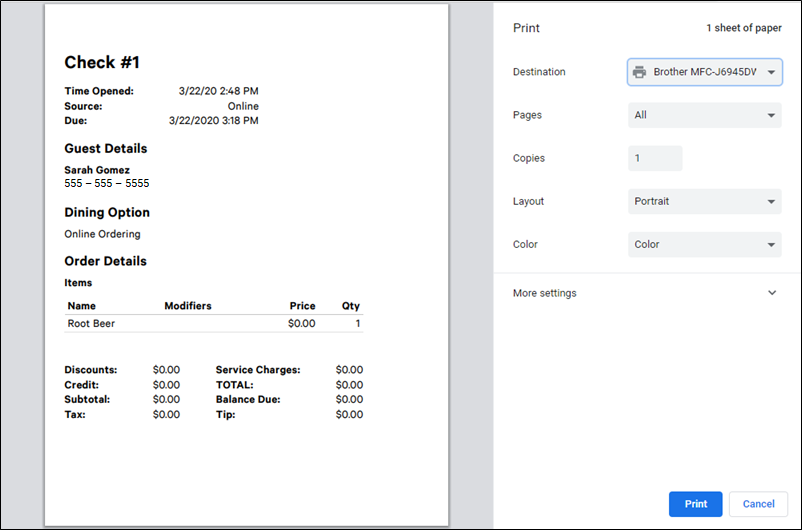Click the "Balance Due:" label
This screenshot has width=802, height=530.
[248, 400]
